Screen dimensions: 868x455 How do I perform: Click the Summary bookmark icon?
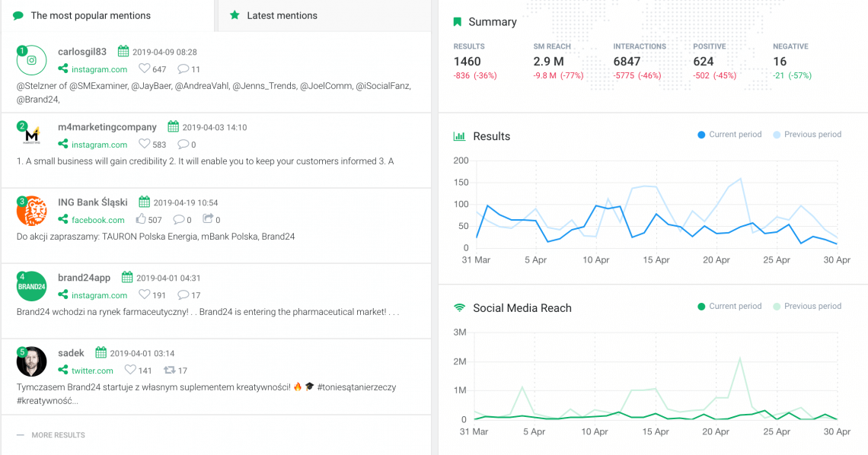[x=458, y=21]
